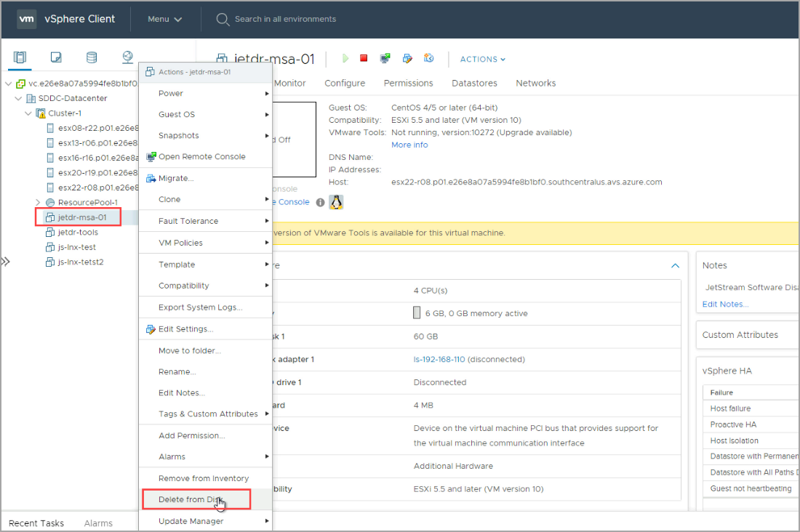This screenshot has height=532, width=800.
Task: Switch to the Datastores tab
Action: (474, 83)
